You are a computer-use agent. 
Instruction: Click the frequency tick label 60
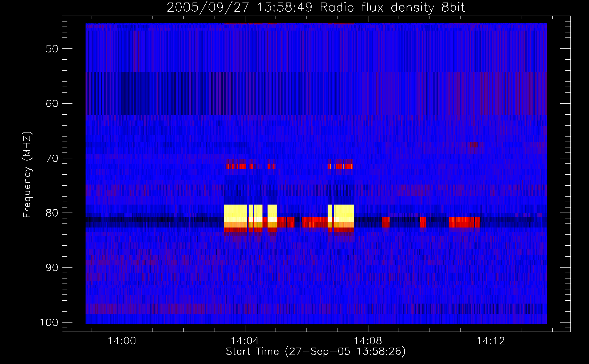coord(52,104)
